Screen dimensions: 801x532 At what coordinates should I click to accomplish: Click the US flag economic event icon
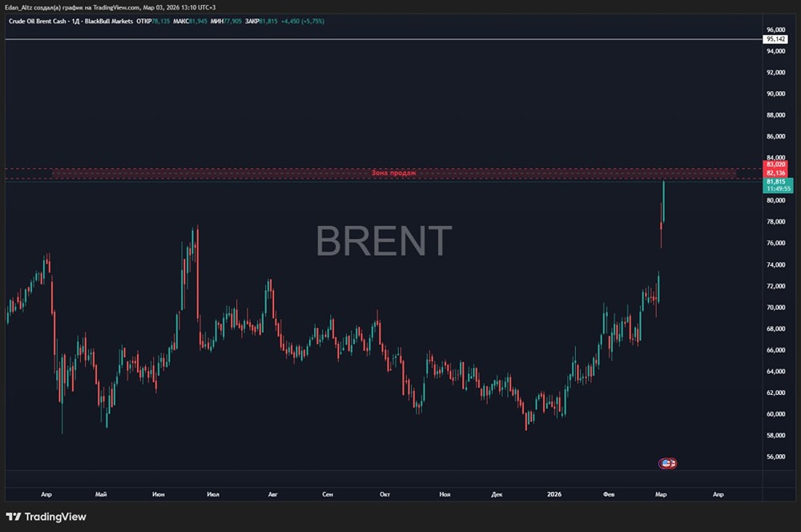pyautogui.click(x=665, y=464)
